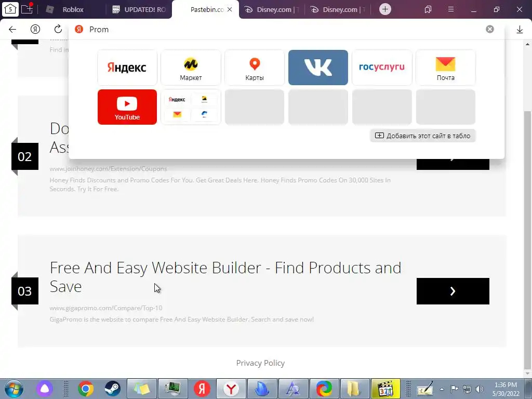The image size is (532, 399).
Task: Show hidden tray icons arrow
Action: point(442,389)
